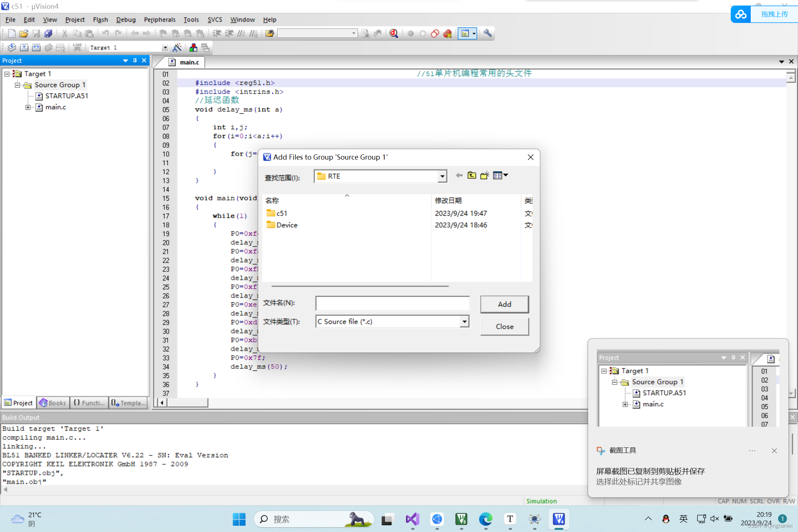Toggle the project window view button

point(465,34)
